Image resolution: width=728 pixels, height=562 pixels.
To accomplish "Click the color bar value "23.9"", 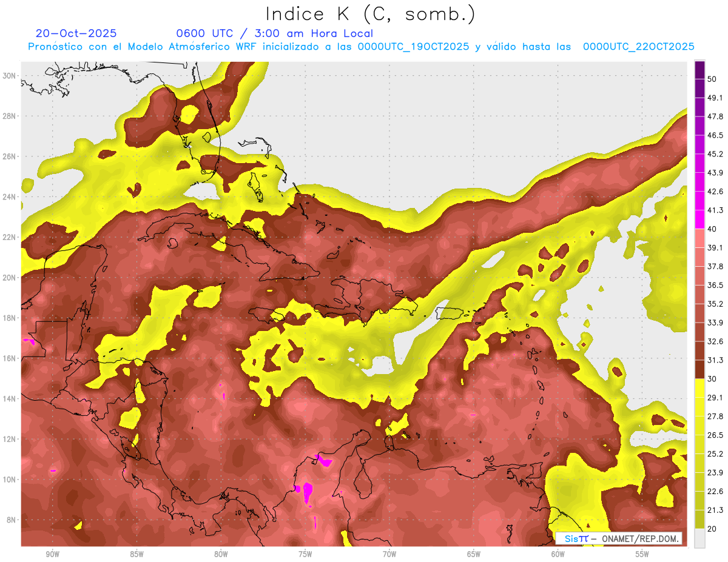I will click(x=715, y=472).
